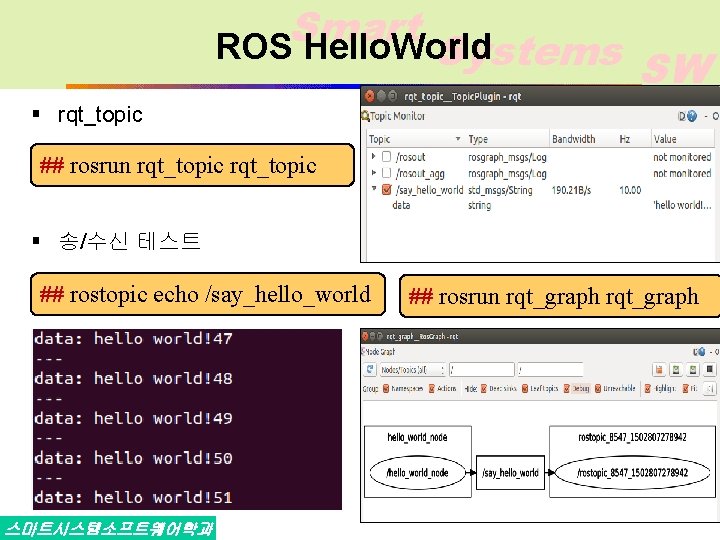This screenshot has height=540, width=720.
Task: Click the second topic filter field in rqt_graph
Action: tap(550, 370)
